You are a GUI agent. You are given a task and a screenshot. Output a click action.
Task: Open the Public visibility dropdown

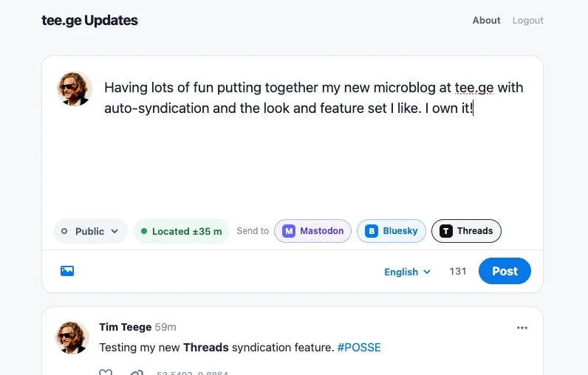91,231
